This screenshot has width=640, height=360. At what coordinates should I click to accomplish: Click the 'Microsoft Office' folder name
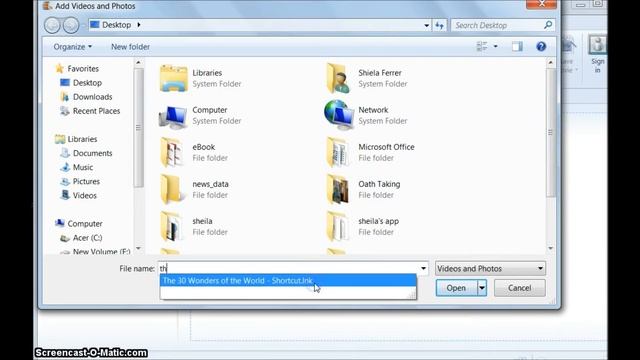click(x=386, y=147)
